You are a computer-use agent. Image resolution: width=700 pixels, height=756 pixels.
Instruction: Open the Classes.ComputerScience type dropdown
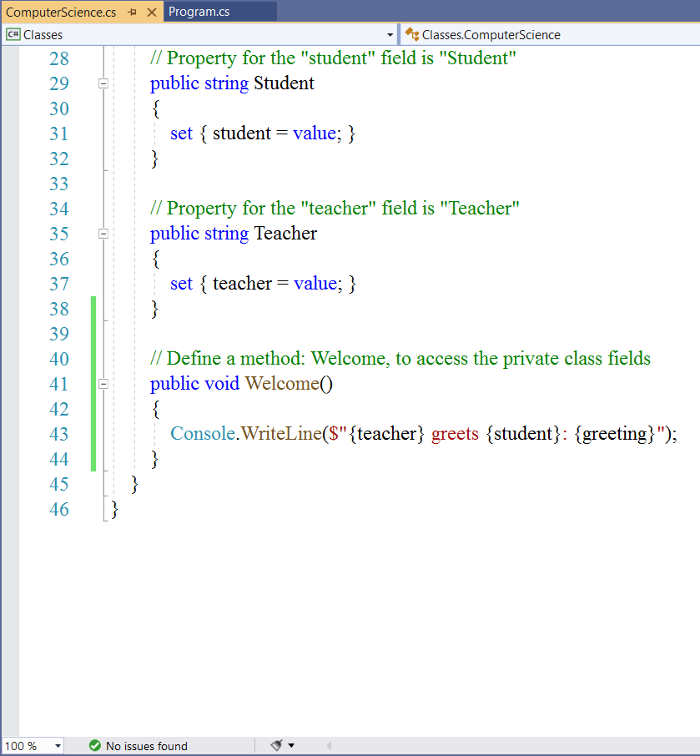tap(551, 35)
